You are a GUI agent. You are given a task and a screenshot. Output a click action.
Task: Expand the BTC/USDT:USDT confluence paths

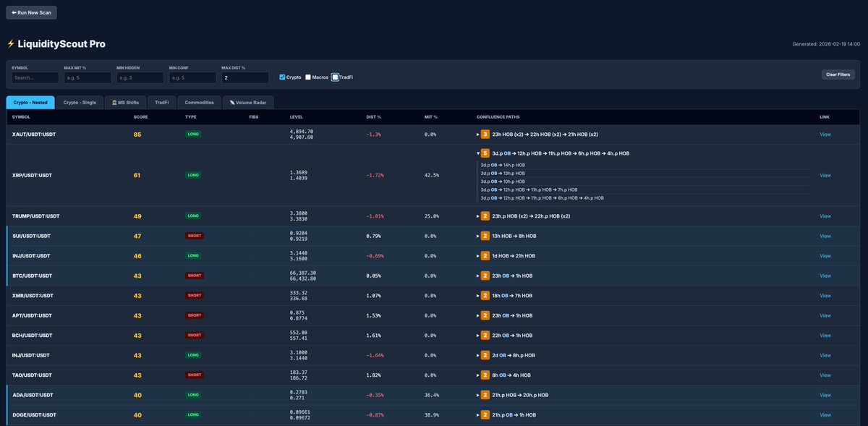coord(477,276)
